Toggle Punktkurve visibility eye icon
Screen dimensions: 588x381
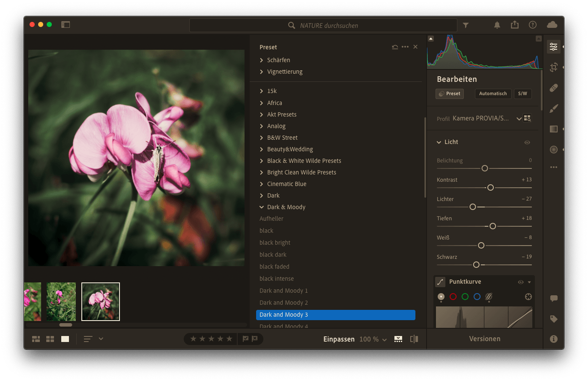point(521,282)
